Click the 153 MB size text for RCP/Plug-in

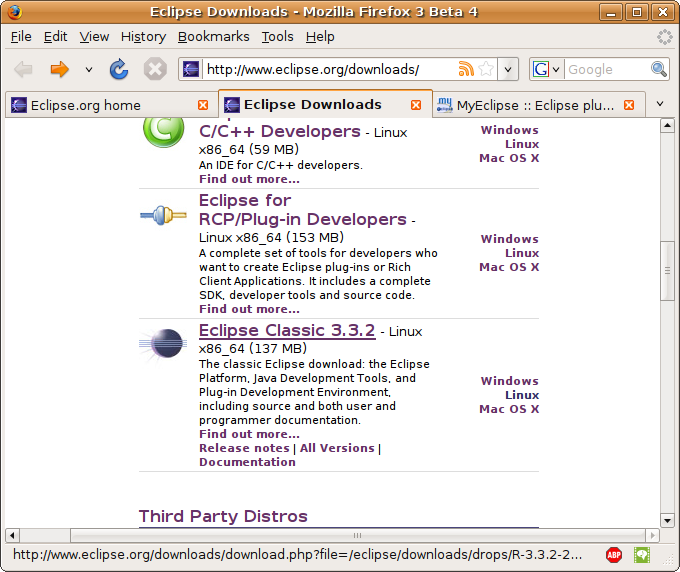pyautogui.click(x=315, y=237)
